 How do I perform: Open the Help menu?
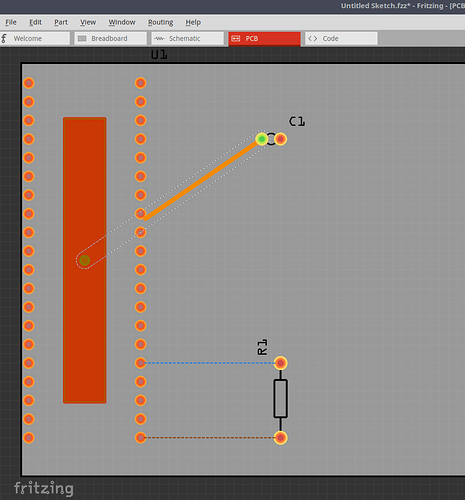tap(193, 22)
